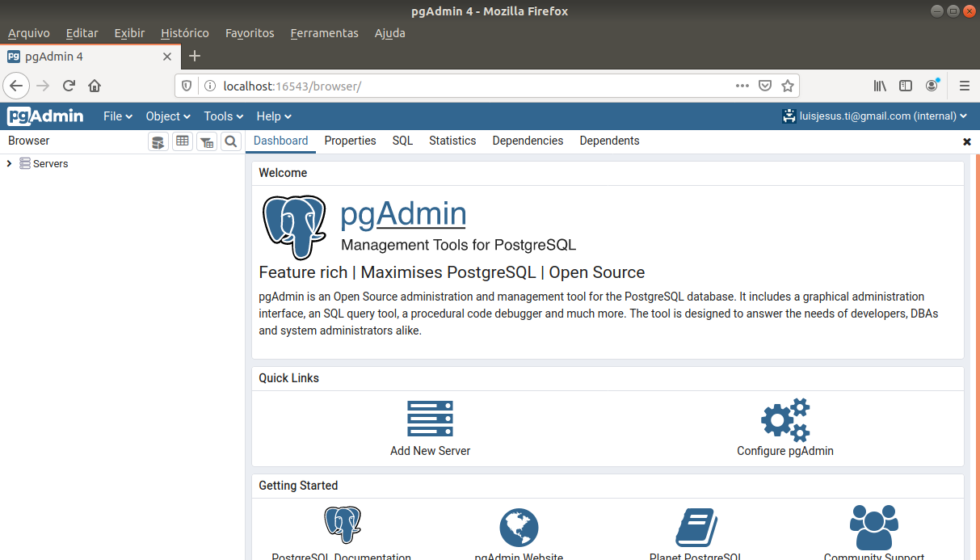
Task: Open the Help dropdown menu
Action: pos(274,116)
